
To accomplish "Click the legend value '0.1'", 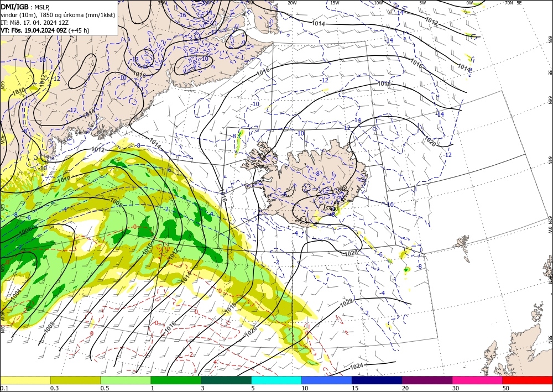I will [x=3, y=388].
